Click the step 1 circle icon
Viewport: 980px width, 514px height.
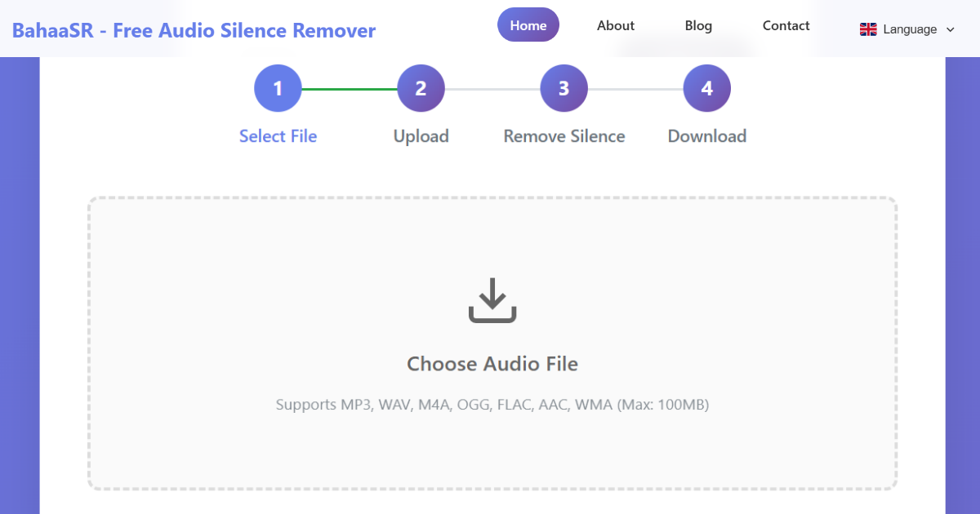(278, 88)
